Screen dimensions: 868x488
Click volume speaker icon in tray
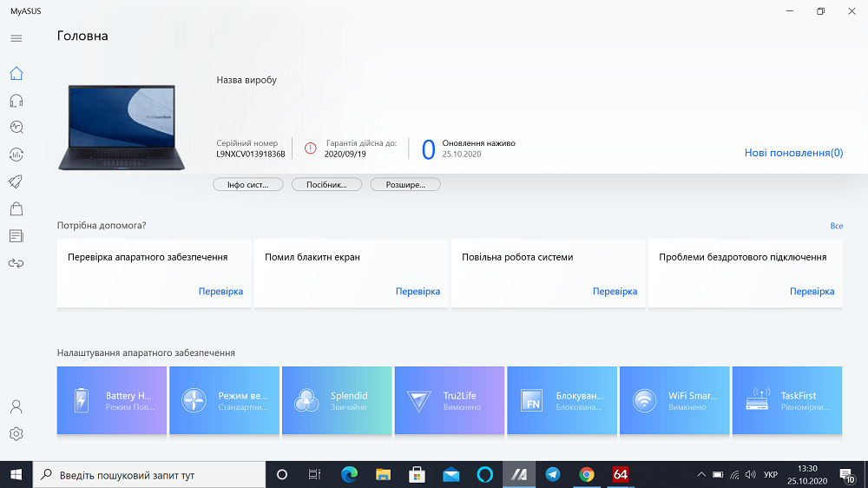point(750,475)
